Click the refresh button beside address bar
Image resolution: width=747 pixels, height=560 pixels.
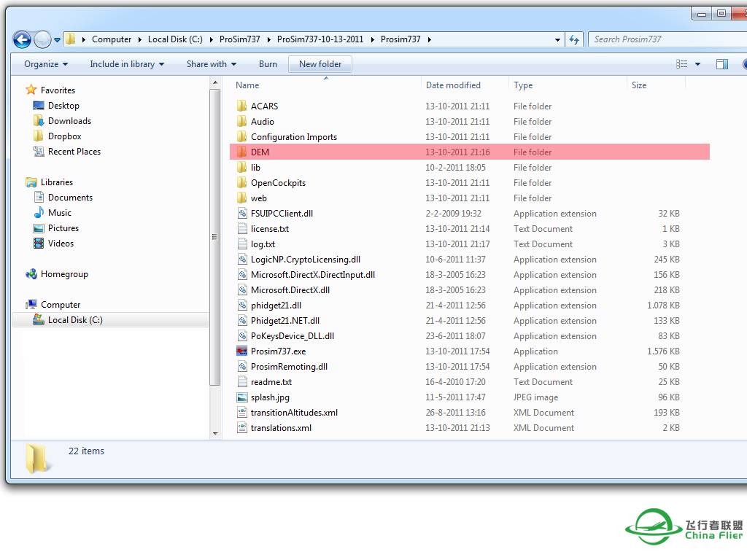pos(575,39)
